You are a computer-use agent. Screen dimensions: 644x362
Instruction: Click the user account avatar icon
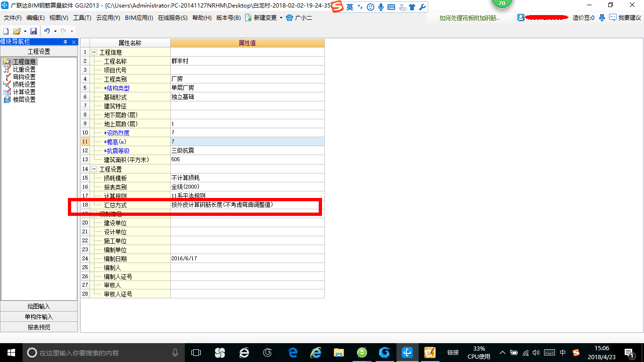coord(521,17)
